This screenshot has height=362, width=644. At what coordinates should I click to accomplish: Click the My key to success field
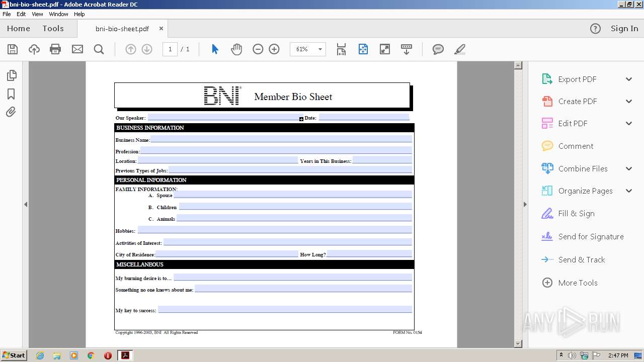click(285, 309)
